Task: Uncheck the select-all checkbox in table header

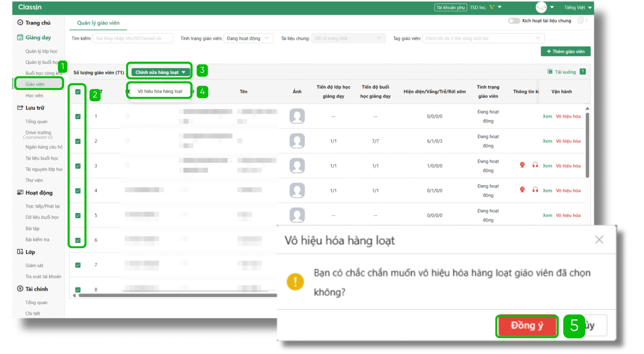Action: [x=77, y=92]
